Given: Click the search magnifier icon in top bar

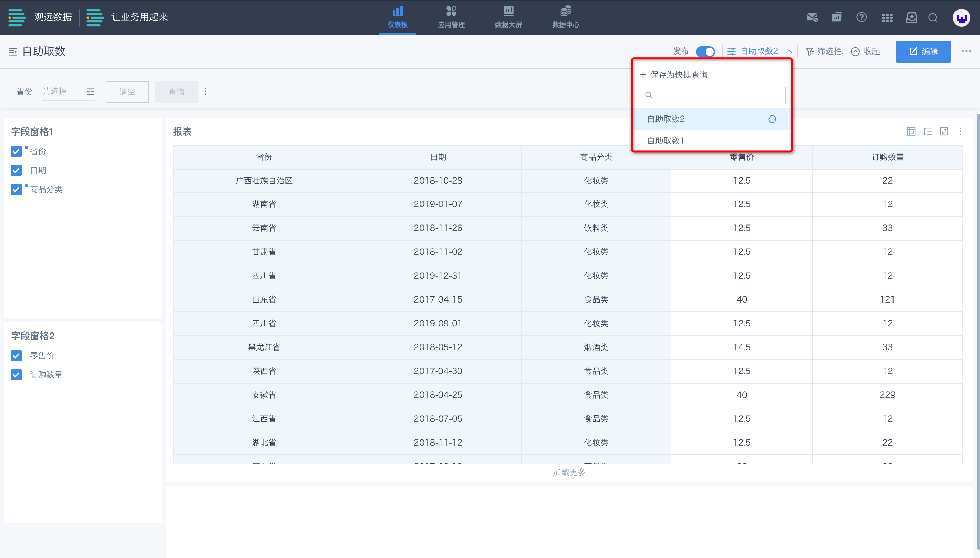Looking at the screenshot, I should [933, 18].
